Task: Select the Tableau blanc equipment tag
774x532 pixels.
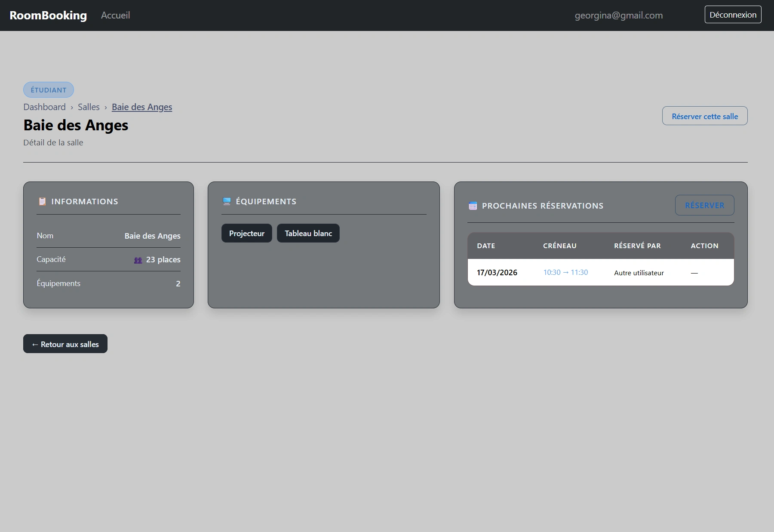Action: [x=308, y=234]
